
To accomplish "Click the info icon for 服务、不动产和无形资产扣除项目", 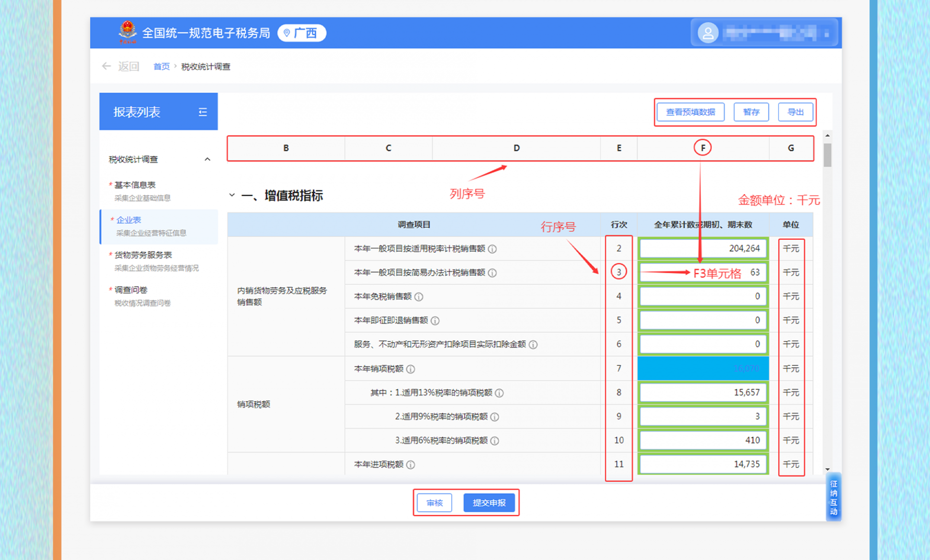I will [533, 344].
